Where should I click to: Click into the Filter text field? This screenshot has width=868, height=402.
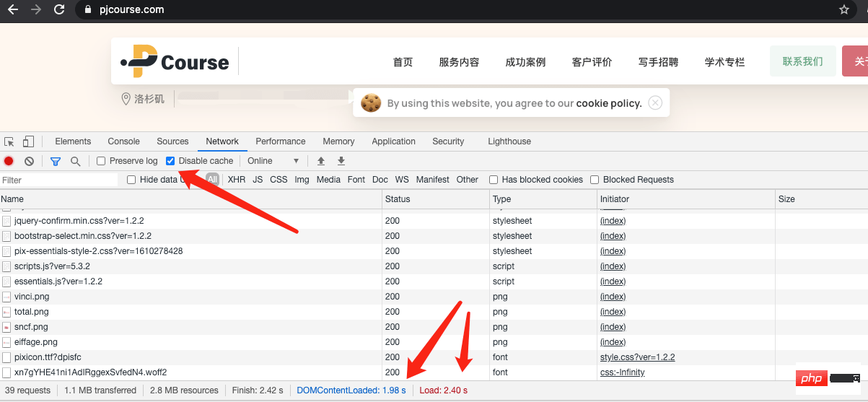pos(59,180)
